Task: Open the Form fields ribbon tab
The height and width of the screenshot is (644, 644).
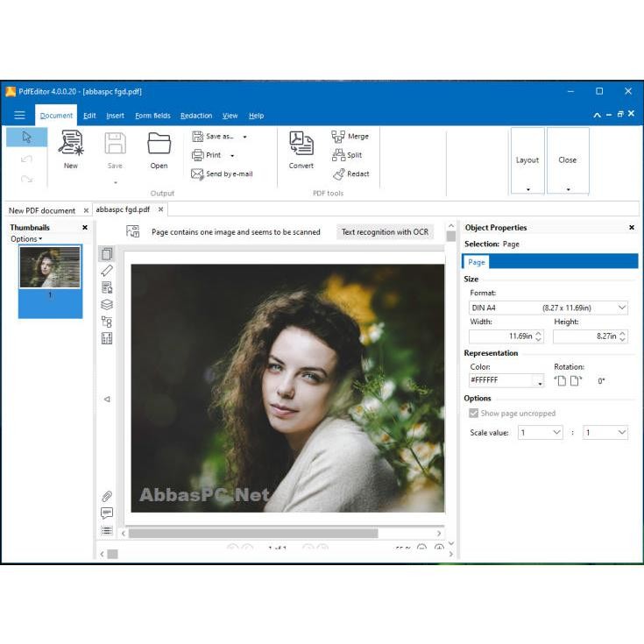Action: (152, 116)
